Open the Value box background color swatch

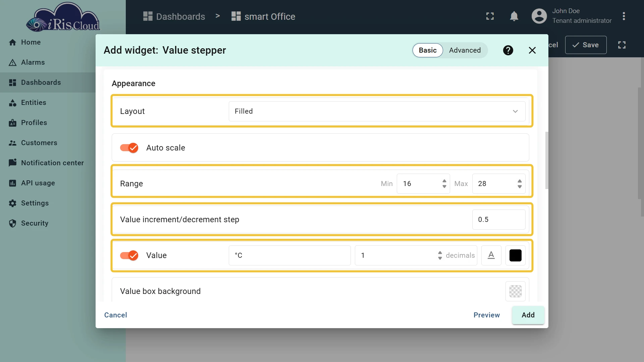[x=516, y=291]
